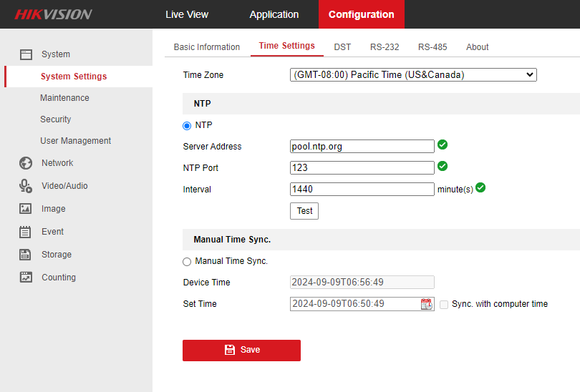Click the Counting chart icon

tap(26, 278)
